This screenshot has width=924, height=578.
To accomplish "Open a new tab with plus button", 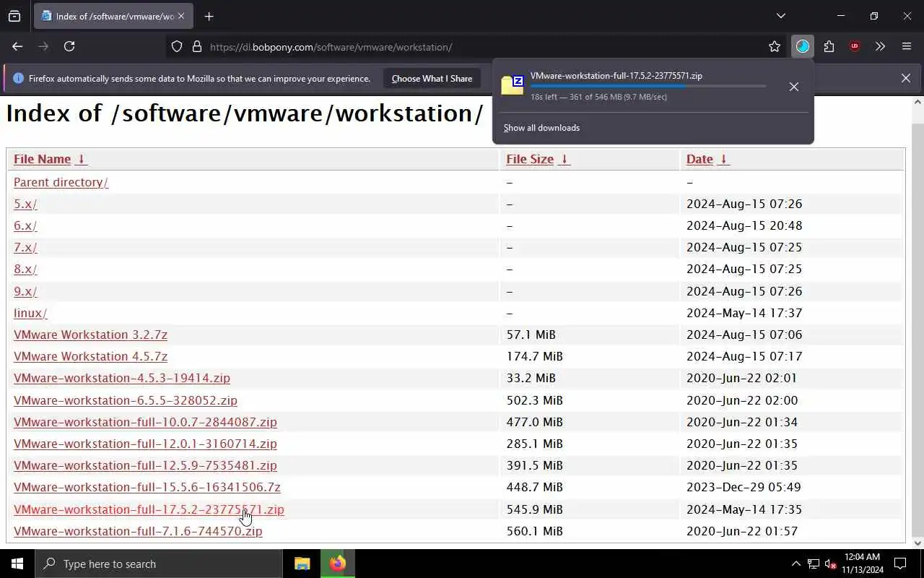I will 209,16.
